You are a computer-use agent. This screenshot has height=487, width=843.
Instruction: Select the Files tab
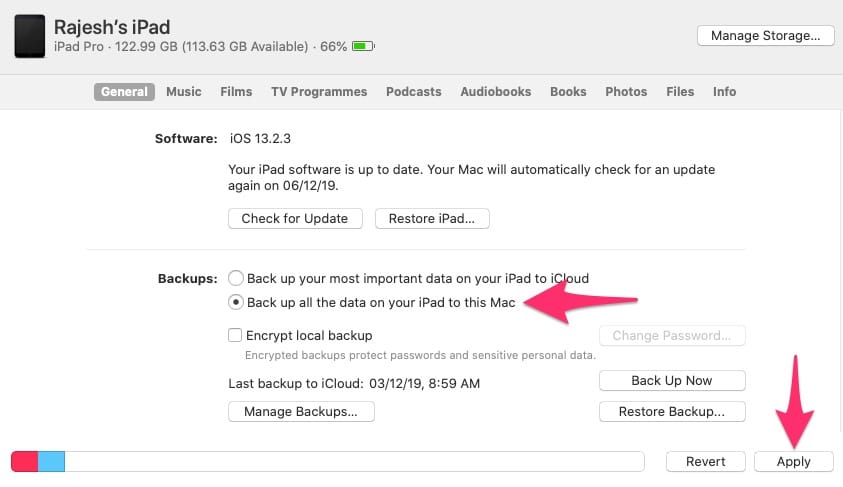[680, 91]
